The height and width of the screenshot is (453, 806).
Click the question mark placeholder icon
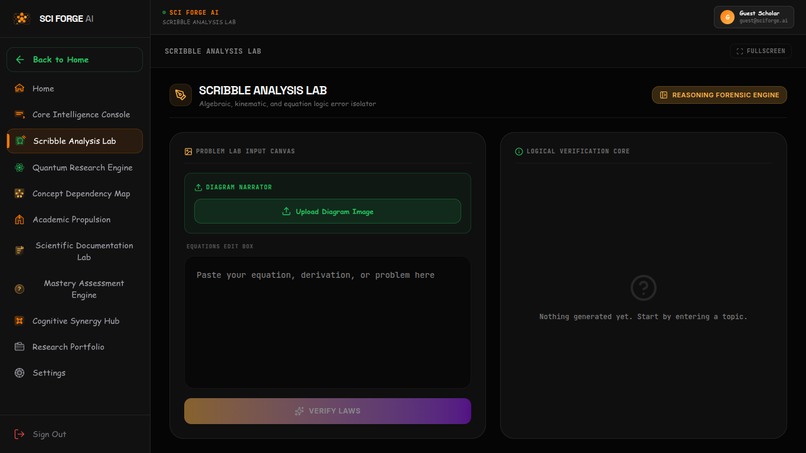[643, 287]
